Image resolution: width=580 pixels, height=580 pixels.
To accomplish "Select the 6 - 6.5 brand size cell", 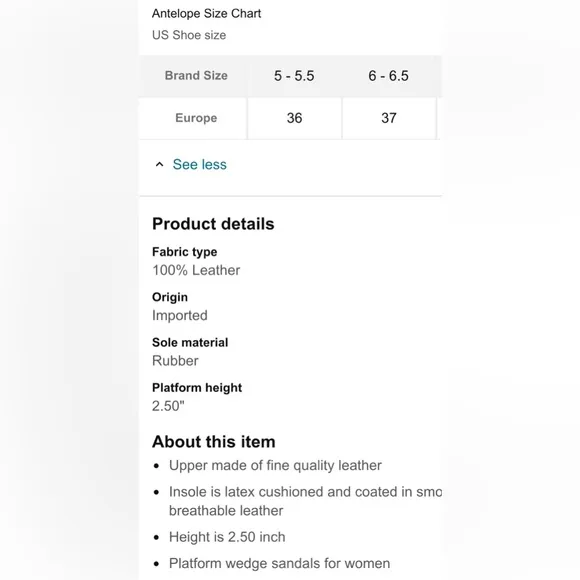I will 389,76.
